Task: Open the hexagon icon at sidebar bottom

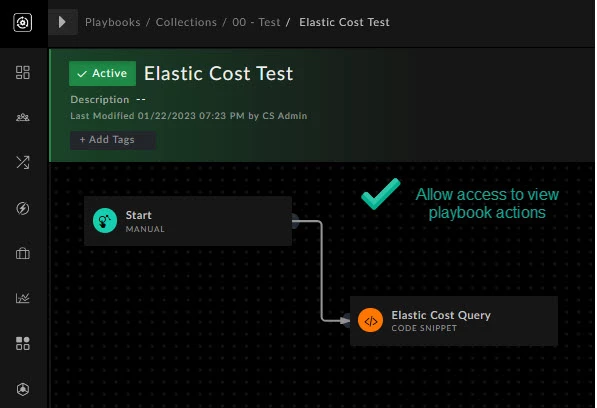Action: click(23, 389)
